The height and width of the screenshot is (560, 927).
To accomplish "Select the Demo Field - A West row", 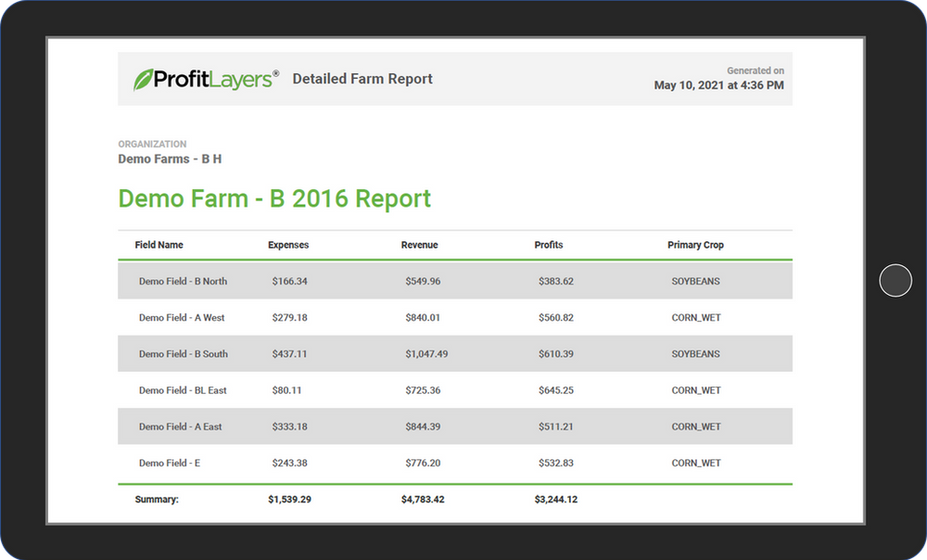I will 183,317.
